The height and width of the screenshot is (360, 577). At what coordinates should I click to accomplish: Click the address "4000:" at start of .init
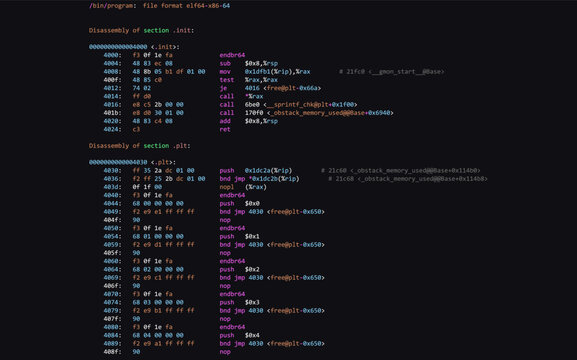(113, 55)
